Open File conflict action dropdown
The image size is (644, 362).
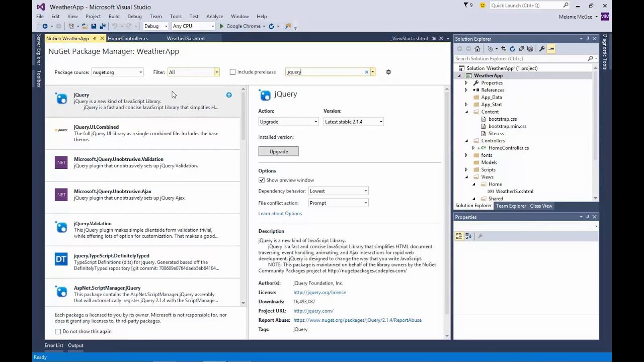click(x=338, y=203)
